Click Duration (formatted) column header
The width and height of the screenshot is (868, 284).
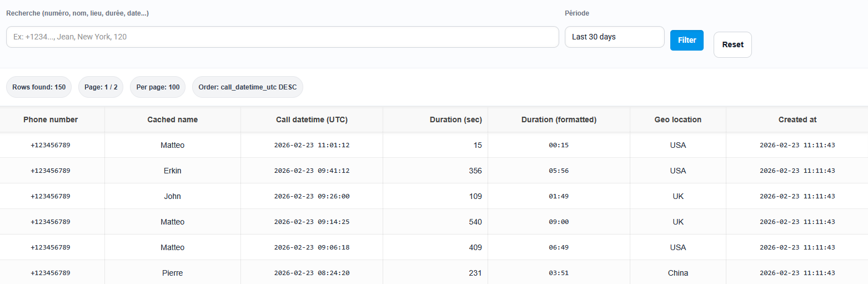point(559,119)
